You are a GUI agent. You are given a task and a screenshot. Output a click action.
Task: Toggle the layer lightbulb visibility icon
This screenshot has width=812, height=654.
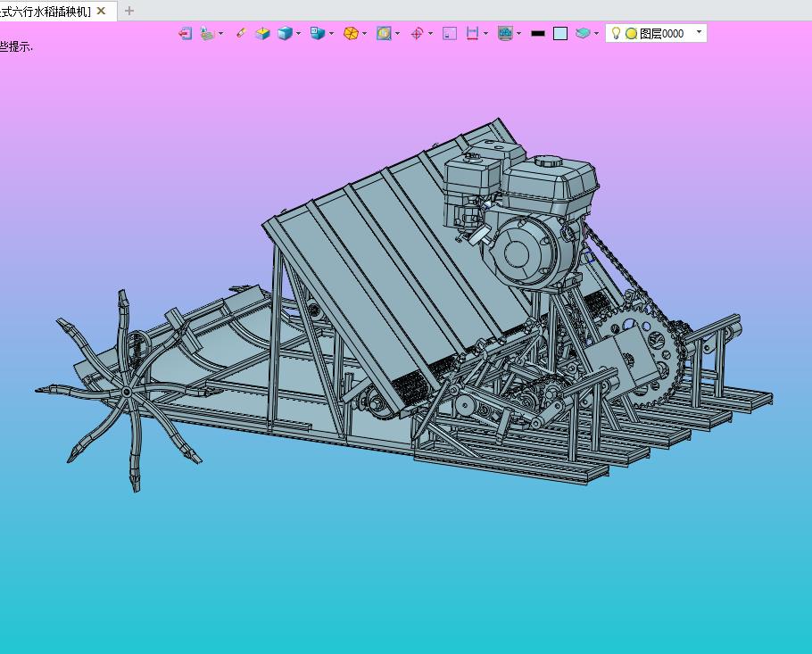pos(616,33)
